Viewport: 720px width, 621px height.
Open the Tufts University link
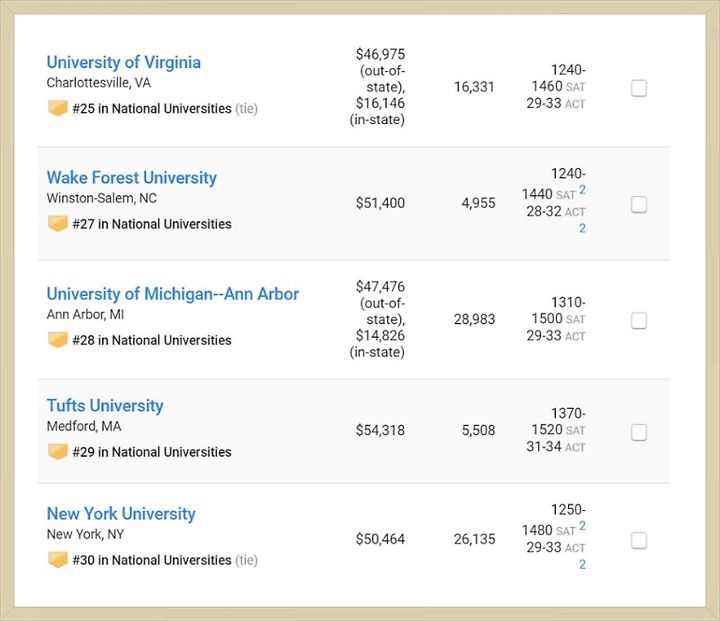click(x=105, y=405)
